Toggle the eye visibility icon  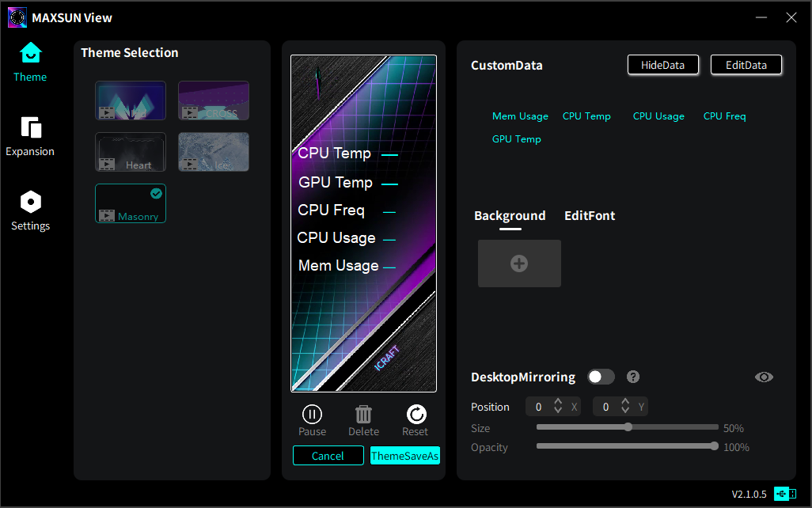[764, 377]
